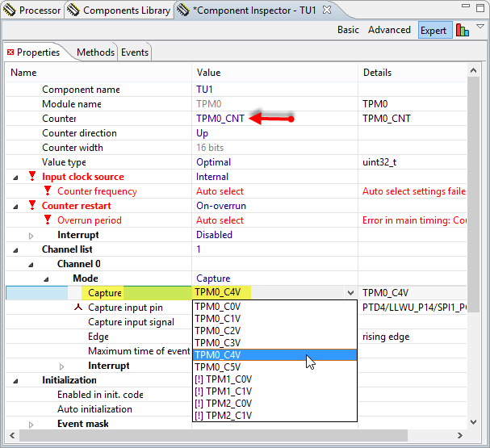Open the view menu triangle at top right

481,27
